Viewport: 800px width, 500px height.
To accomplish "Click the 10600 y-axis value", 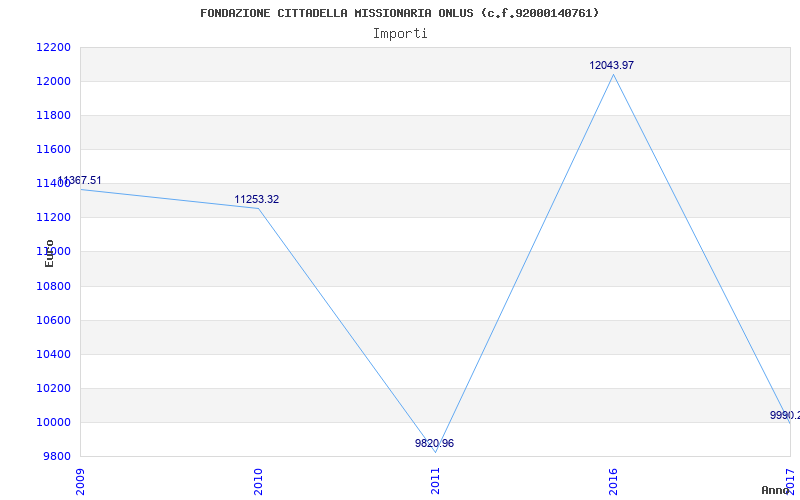I will (x=53, y=320).
